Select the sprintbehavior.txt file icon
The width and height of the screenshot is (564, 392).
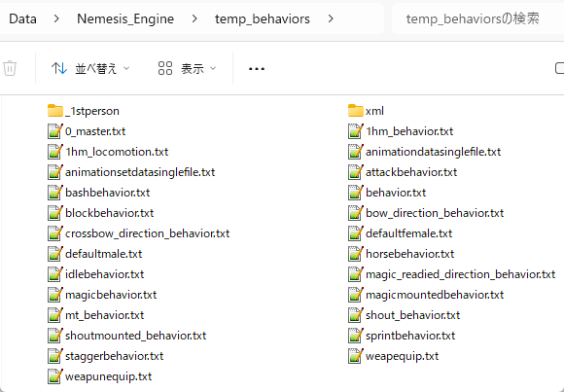(355, 336)
